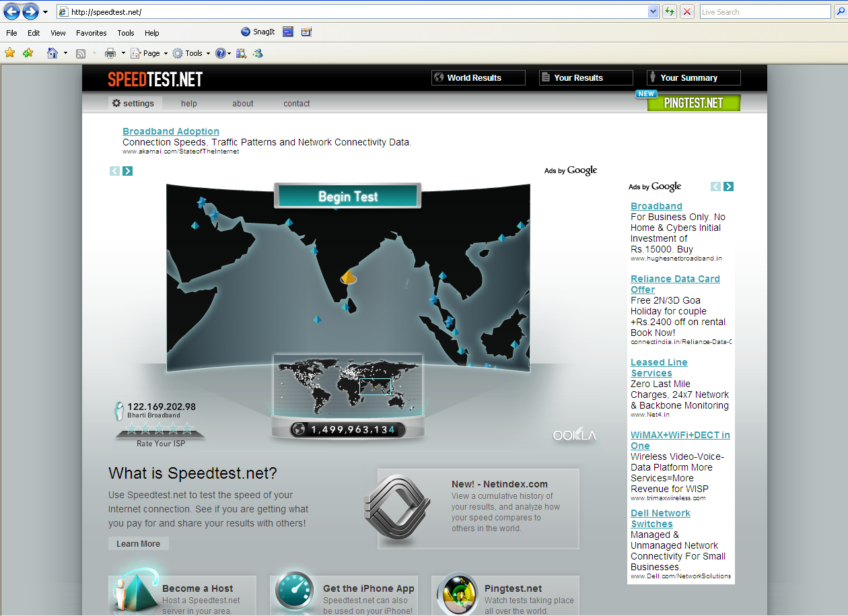The width and height of the screenshot is (848, 616).
Task: Open the Reliance Data Card Offer ad
Action: click(x=675, y=284)
